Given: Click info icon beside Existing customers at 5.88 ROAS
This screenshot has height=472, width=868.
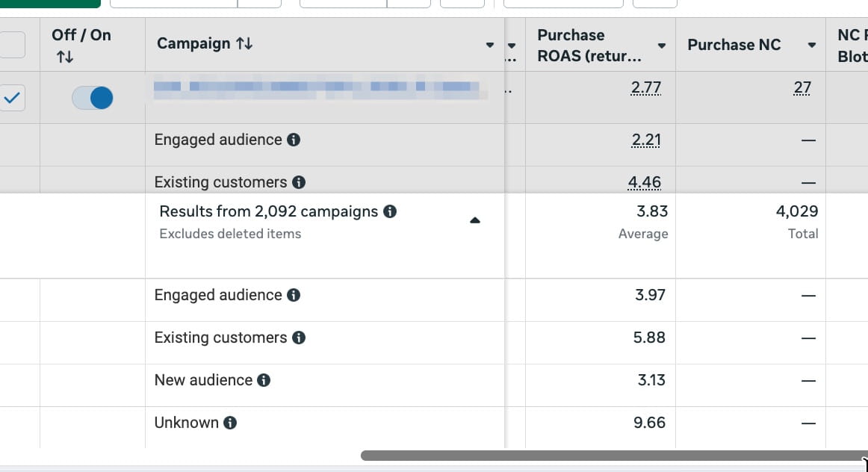Looking at the screenshot, I should (299, 338).
